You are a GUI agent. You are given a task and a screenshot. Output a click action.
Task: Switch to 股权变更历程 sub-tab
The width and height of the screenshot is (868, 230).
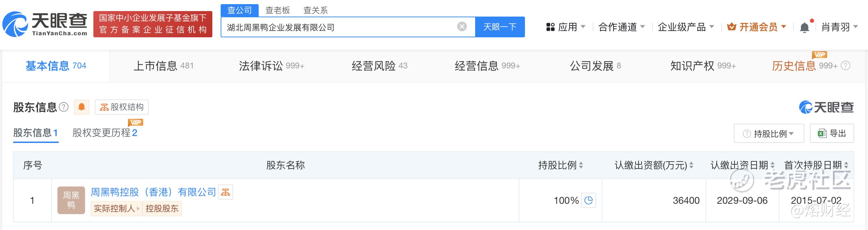point(104,133)
